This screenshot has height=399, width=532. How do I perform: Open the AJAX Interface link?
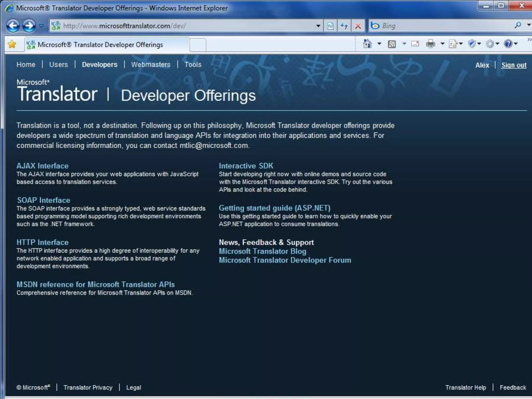[x=43, y=166]
